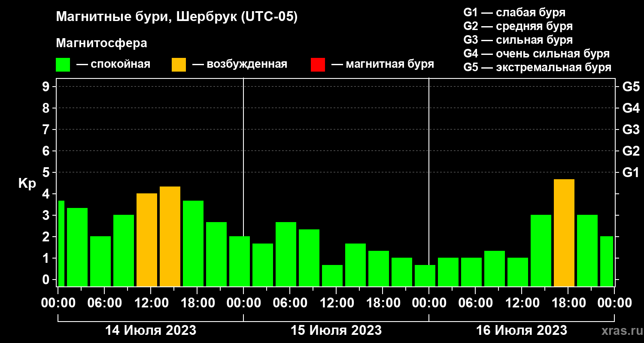Select the 'G4 — очень сильная буря' line
Image resolution: width=644 pixels, height=343 pixels.
click(537, 54)
